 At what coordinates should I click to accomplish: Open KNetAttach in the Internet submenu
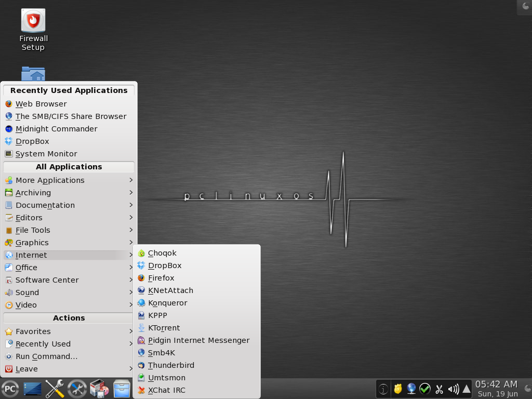tap(197, 290)
